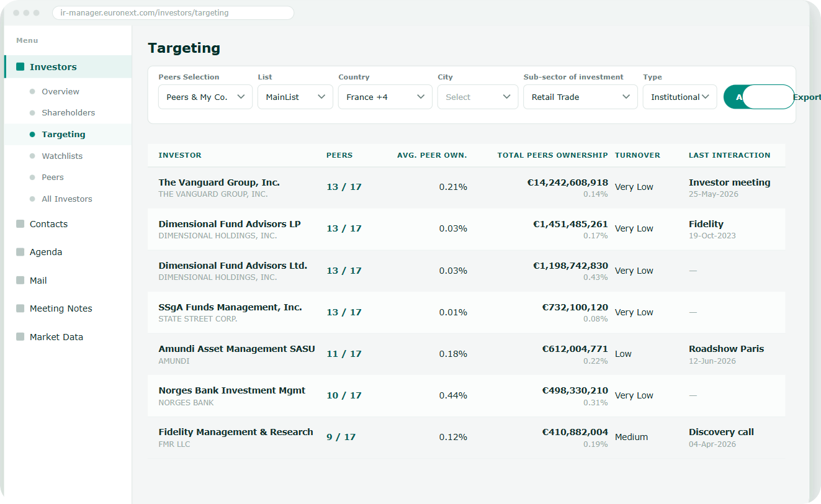This screenshot has height=504, width=821.
Task: Click the 0.44% average peer ownership value
Action: pos(453,395)
